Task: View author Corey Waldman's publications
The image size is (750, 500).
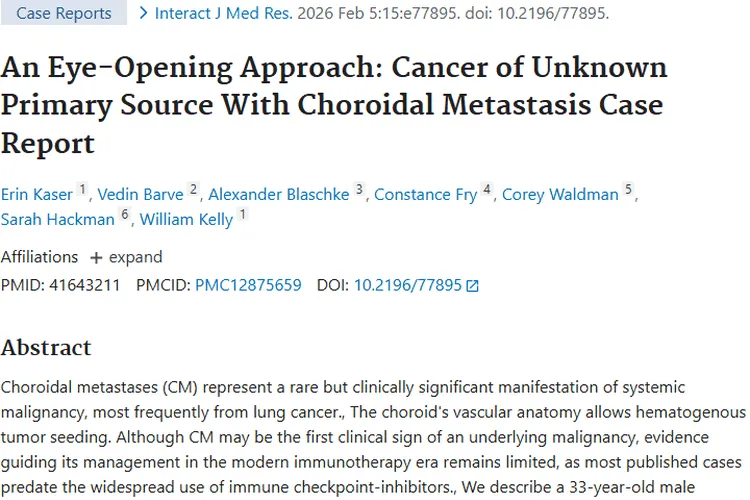Action: (560, 194)
